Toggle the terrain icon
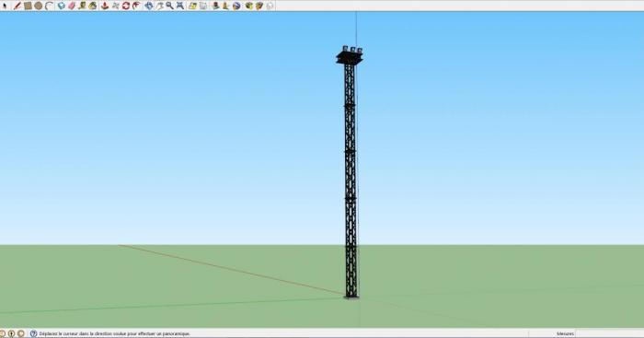The height and width of the screenshot is (338, 644). 203,6
